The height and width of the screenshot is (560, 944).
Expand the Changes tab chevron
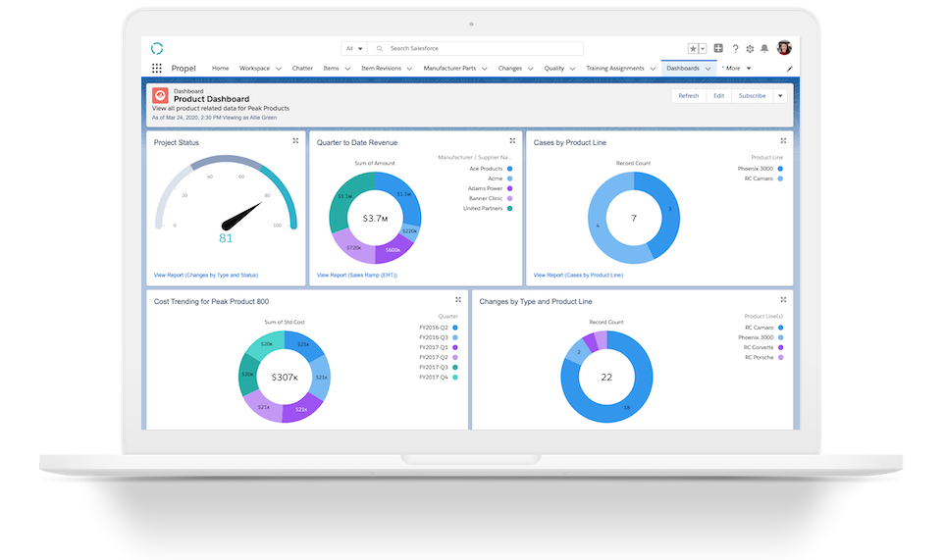(531, 69)
